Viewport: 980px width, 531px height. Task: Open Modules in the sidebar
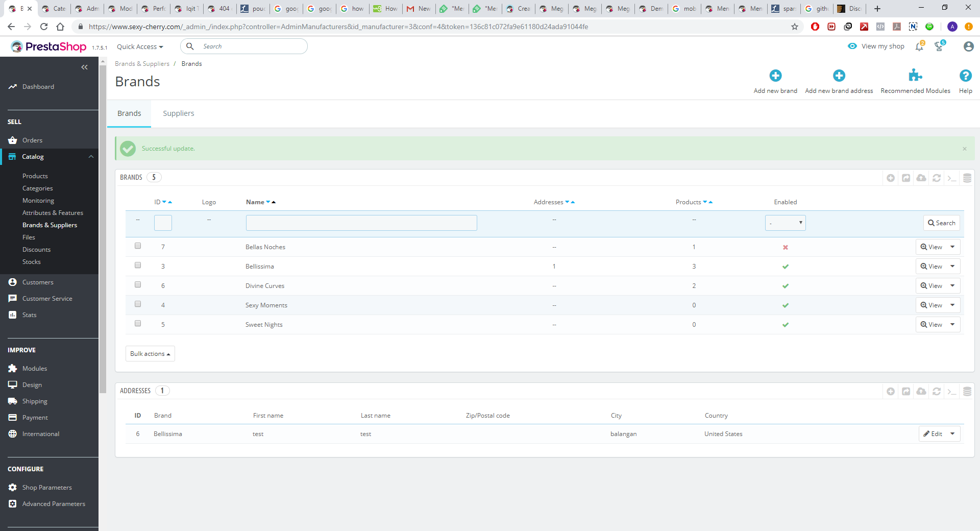pyautogui.click(x=35, y=369)
